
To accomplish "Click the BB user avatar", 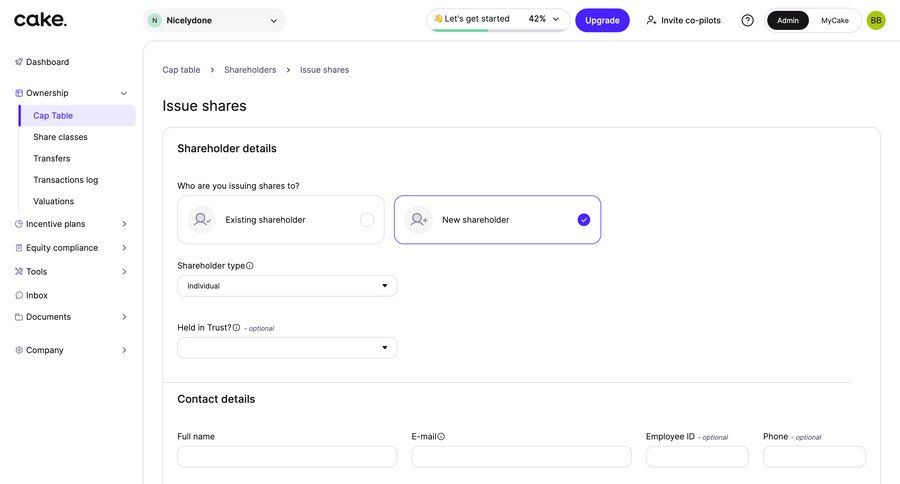I will click(x=876, y=20).
